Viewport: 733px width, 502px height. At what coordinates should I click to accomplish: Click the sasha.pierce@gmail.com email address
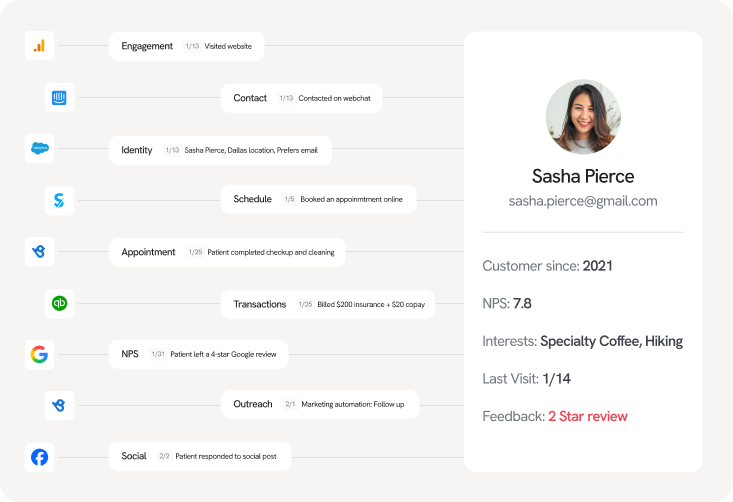(583, 201)
